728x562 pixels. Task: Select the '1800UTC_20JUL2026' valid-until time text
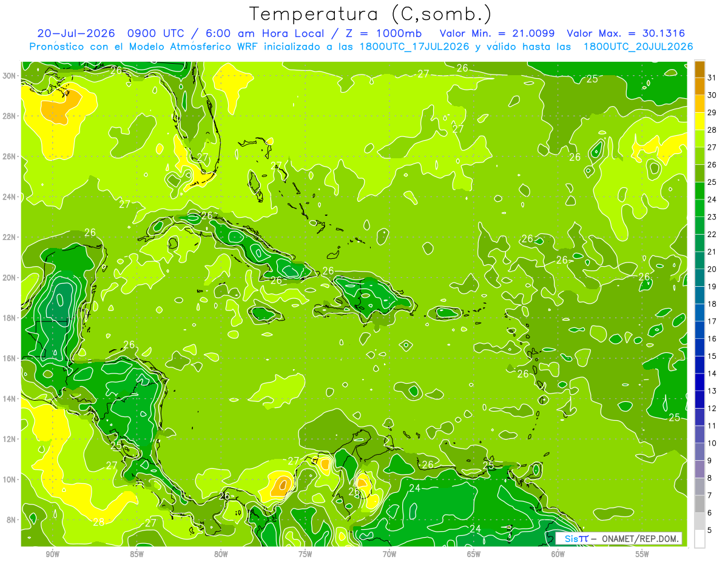point(638,47)
